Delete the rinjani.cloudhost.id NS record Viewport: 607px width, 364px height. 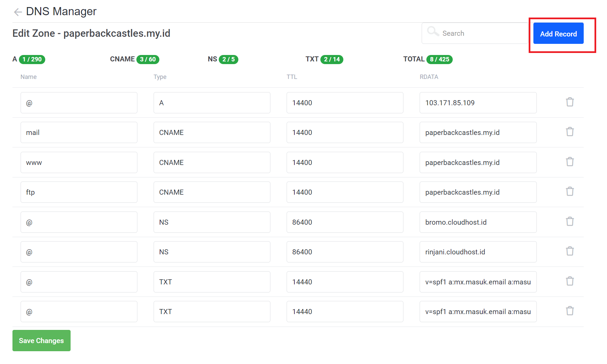[x=570, y=251]
